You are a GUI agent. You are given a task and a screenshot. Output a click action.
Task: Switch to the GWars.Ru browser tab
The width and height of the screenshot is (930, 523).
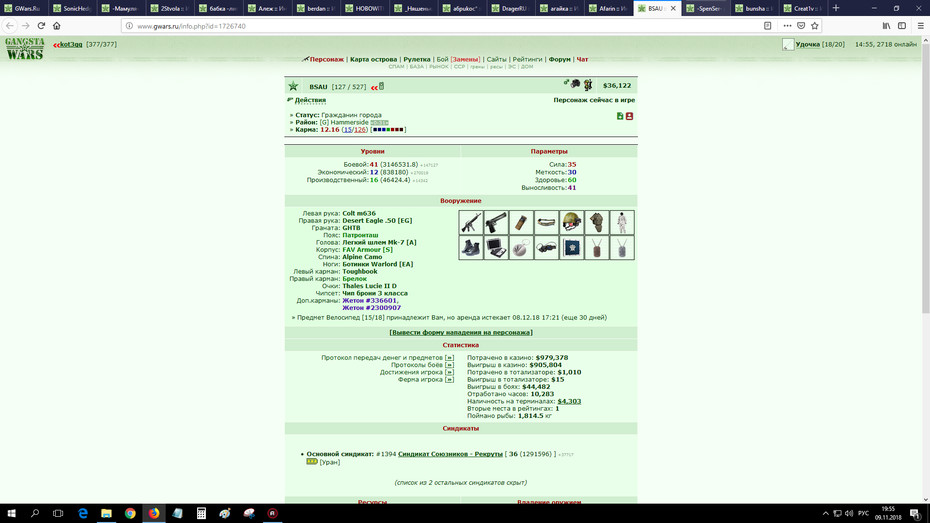pos(24,8)
